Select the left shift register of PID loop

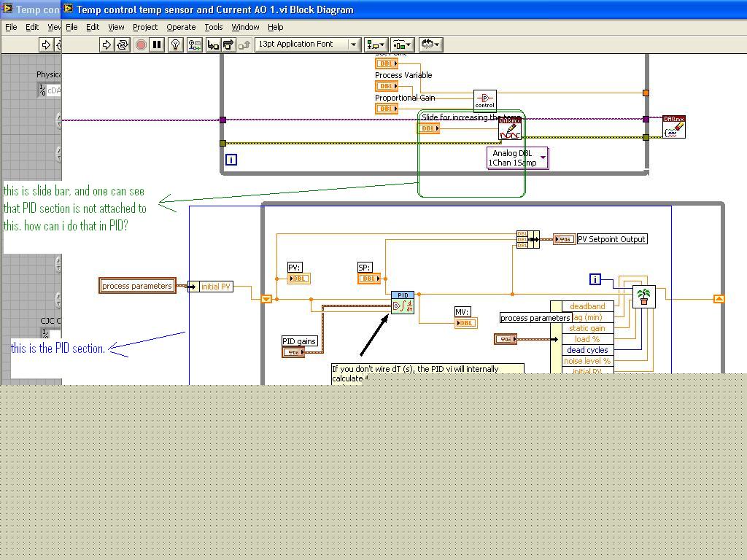(266, 299)
